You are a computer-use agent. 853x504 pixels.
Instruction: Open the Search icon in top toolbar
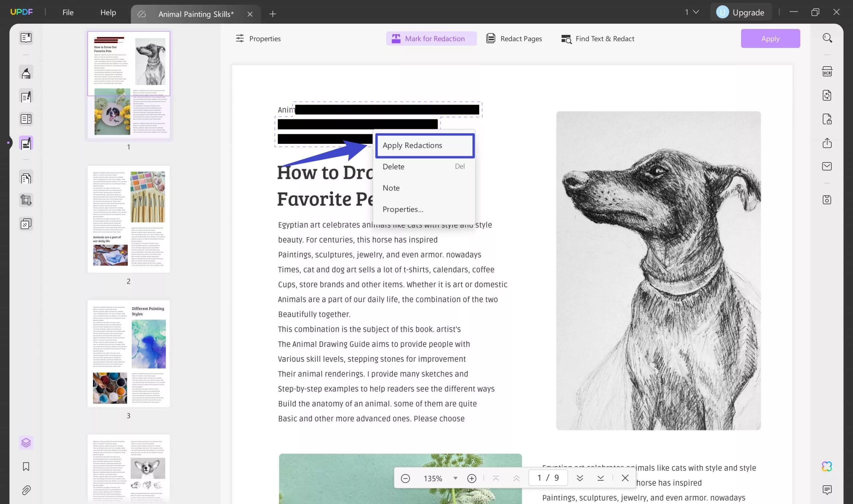827,38
